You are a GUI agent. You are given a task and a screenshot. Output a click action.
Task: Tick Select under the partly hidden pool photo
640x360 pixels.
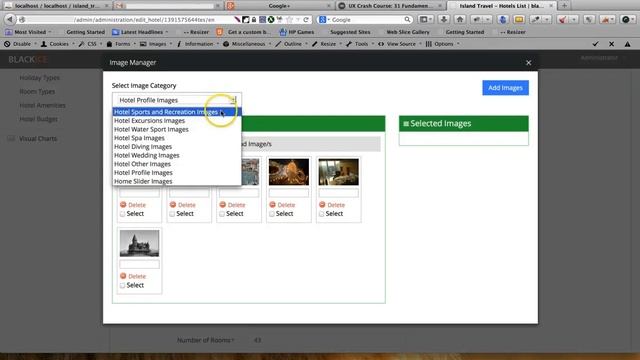pos(222,214)
